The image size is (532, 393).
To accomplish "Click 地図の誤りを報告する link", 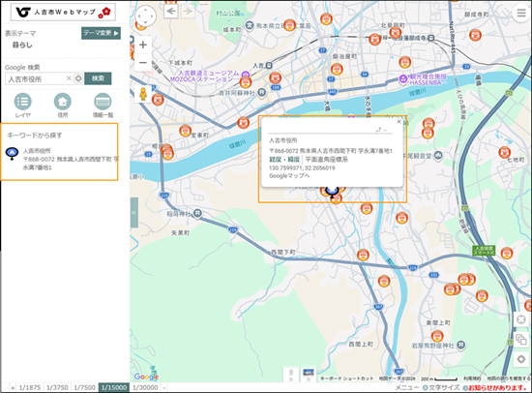I will tap(509, 378).
